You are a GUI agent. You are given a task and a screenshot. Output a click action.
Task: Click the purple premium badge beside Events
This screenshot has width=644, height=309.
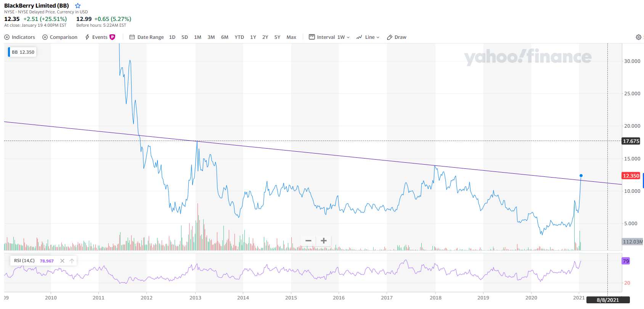click(112, 37)
